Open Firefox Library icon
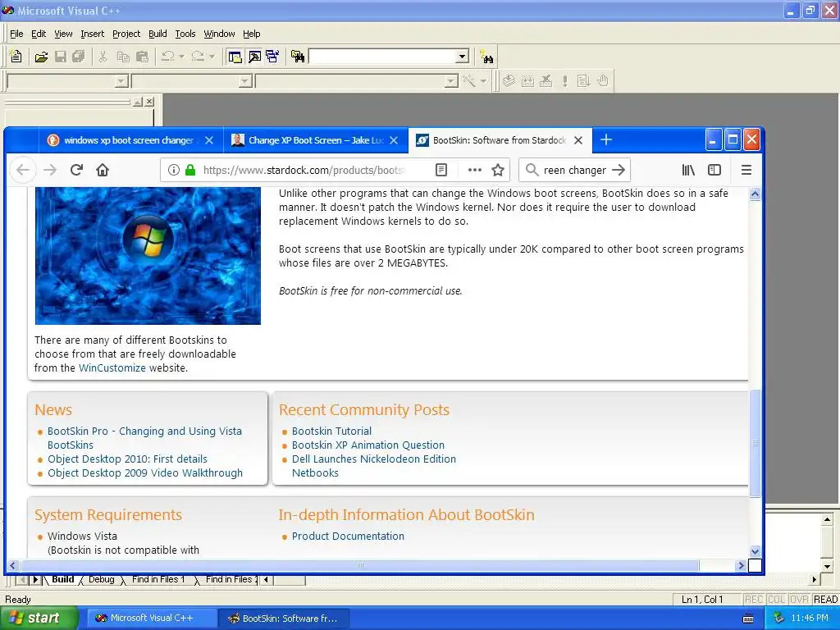 (x=688, y=170)
